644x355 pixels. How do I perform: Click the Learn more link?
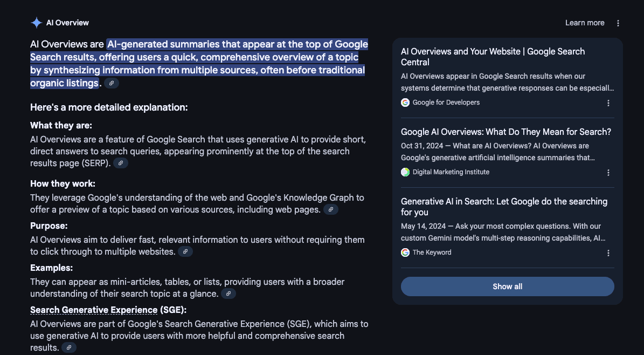click(585, 23)
